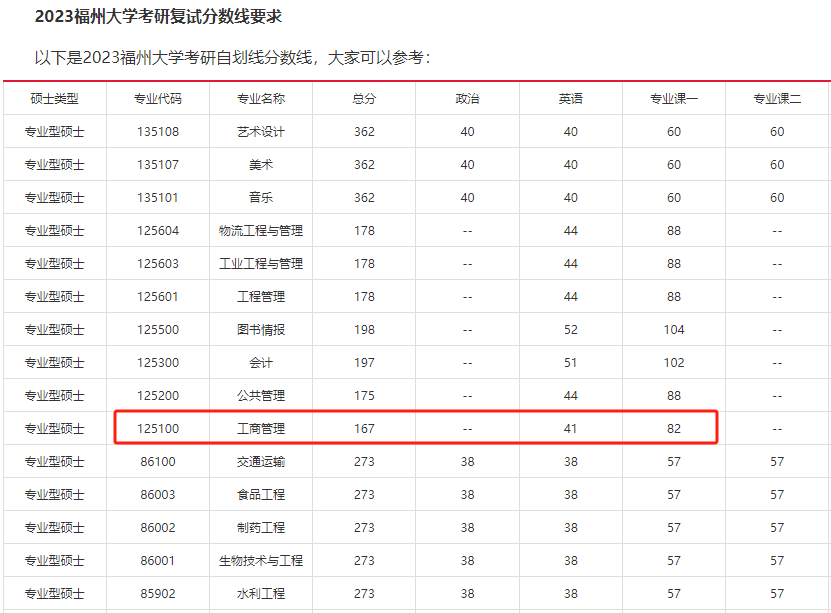Viewport: 831px width, 613px height.
Task: Click the heading 2023福州大学考研复试分数线要求
Action: [x=158, y=16]
